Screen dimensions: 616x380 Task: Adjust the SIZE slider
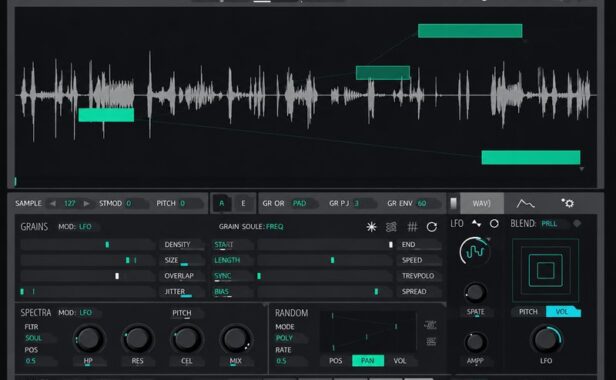88,260
